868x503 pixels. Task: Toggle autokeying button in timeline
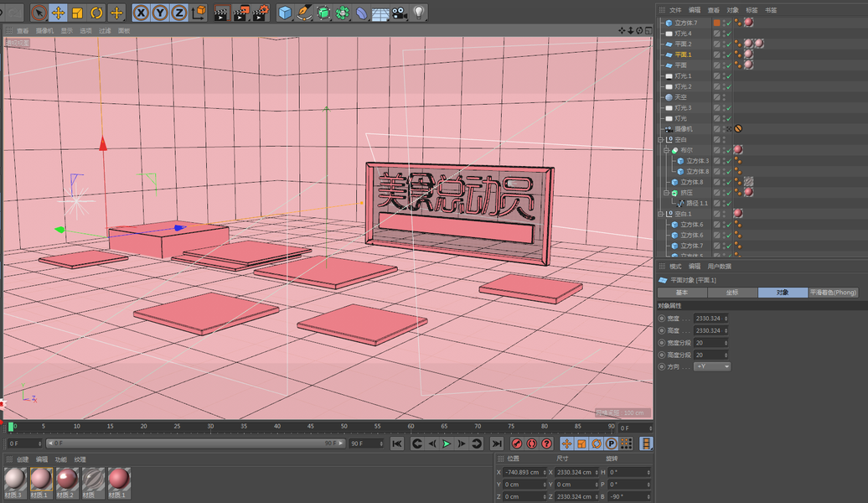pyautogui.click(x=531, y=443)
